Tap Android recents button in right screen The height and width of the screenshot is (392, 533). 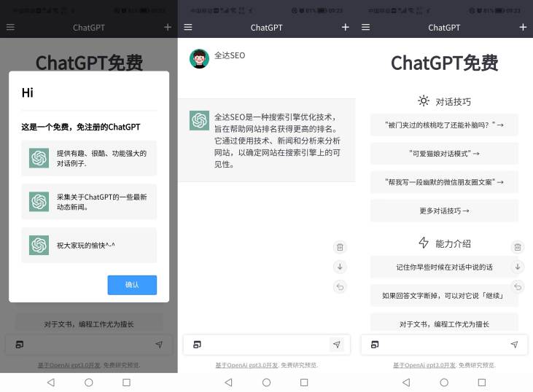(x=482, y=383)
